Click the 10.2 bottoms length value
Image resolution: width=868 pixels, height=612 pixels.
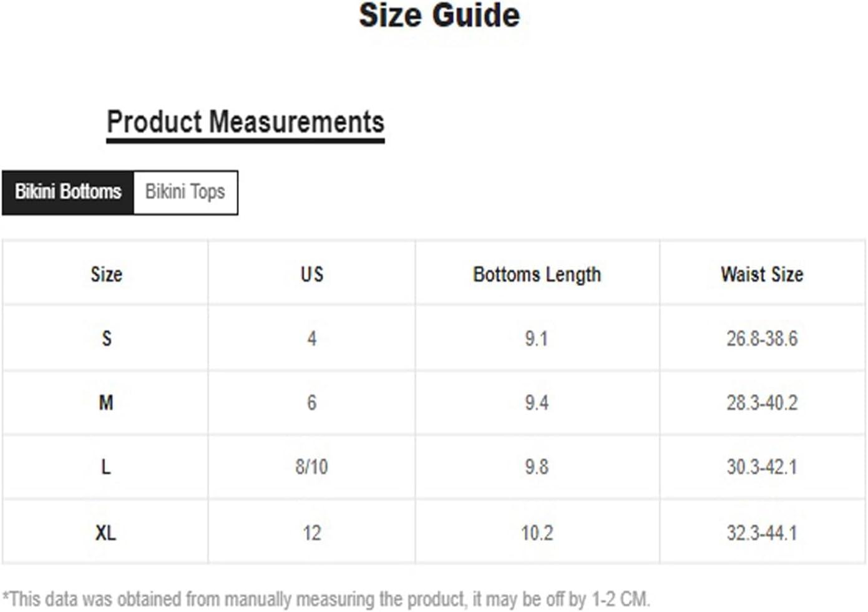(537, 533)
